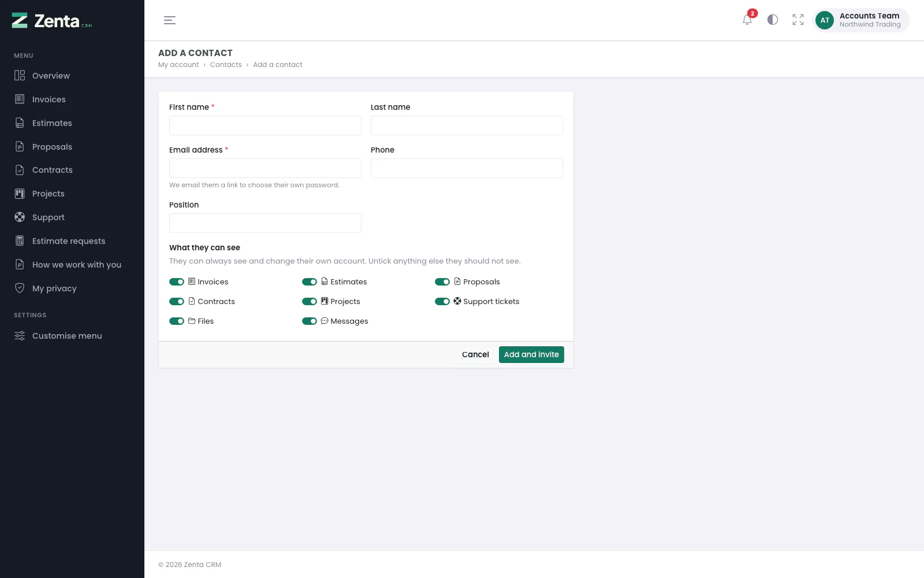
Task: Go to Overview in sidebar
Action: tap(72, 76)
